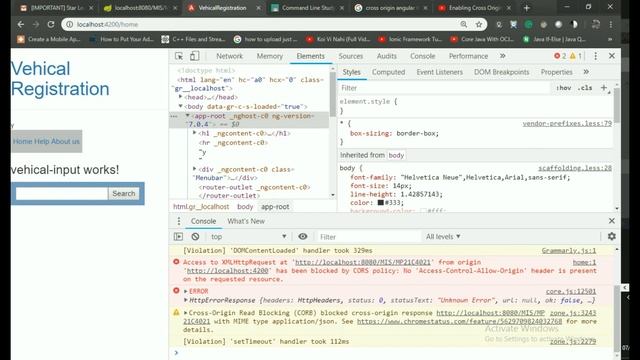
Task: Open a new browser tab
Action: click(x=527, y=8)
